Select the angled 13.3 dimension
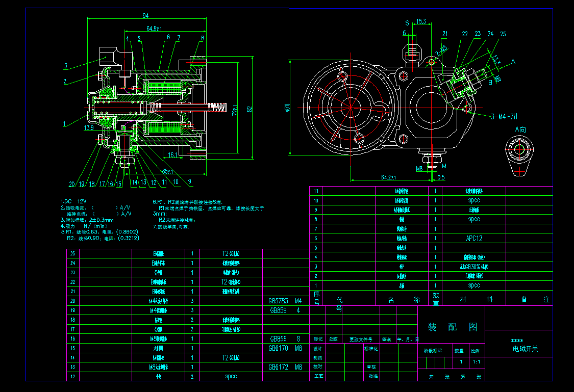The width and height of the screenshot is (574, 392). point(495,60)
